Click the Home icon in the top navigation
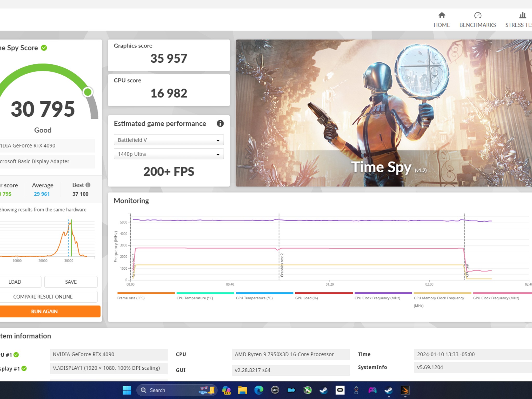Image resolution: width=532 pixels, height=399 pixels. [442, 16]
